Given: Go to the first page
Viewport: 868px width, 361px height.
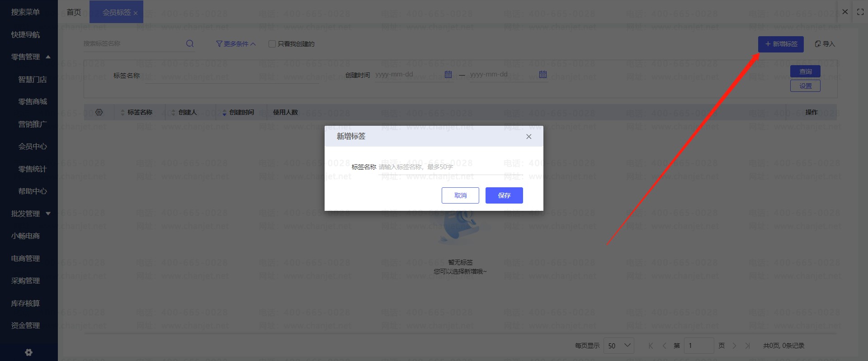Looking at the screenshot, I should pyautogui.click(x=651, y=346).
